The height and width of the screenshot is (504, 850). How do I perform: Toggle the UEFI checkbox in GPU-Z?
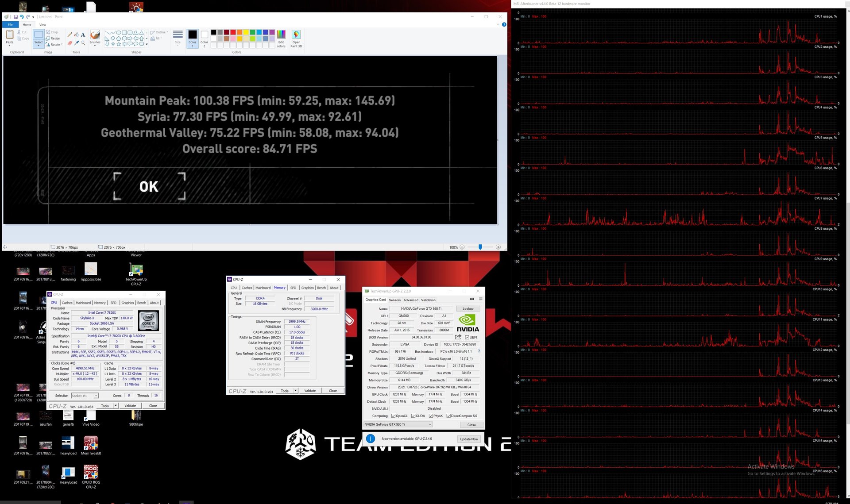(467, 338)
